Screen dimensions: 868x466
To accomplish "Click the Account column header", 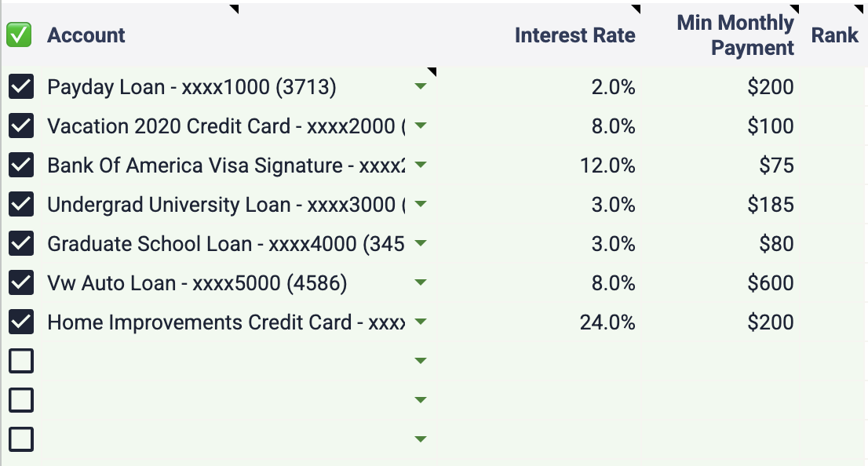I will (86, 35).
